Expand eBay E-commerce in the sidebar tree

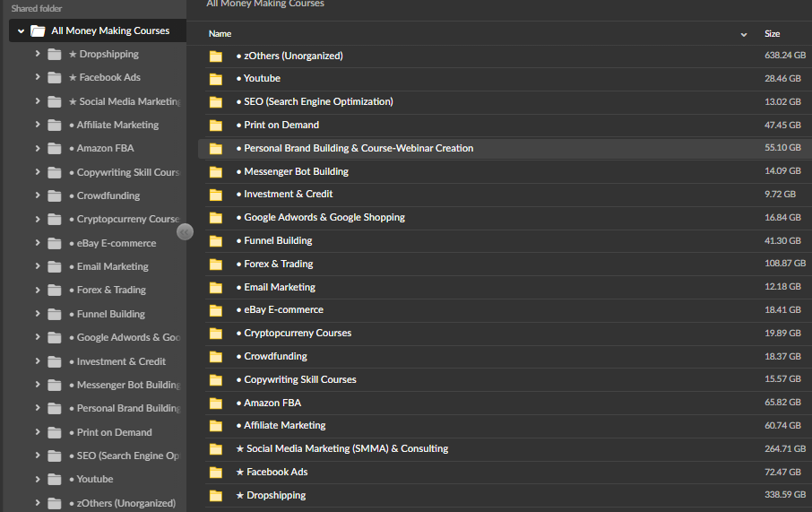point(38,242)
